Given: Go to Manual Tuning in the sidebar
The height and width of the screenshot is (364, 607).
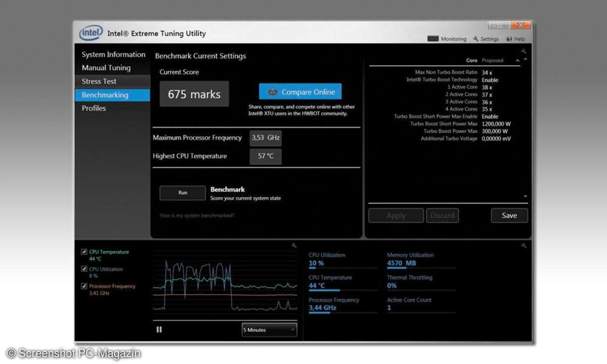Looking at the screenshot, I should 112,68.
